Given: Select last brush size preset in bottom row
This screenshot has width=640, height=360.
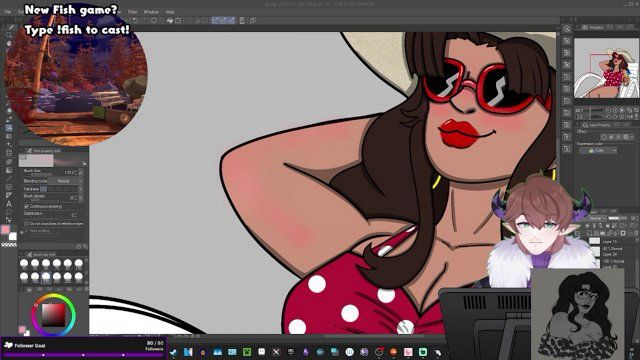Looking at the screenshot, I should (x=79, y=278).
